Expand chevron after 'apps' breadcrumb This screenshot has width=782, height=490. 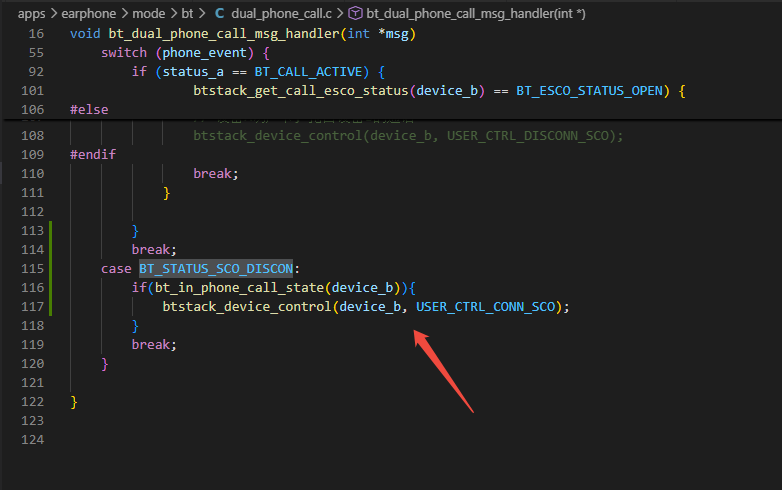click(x=53, y=13)
